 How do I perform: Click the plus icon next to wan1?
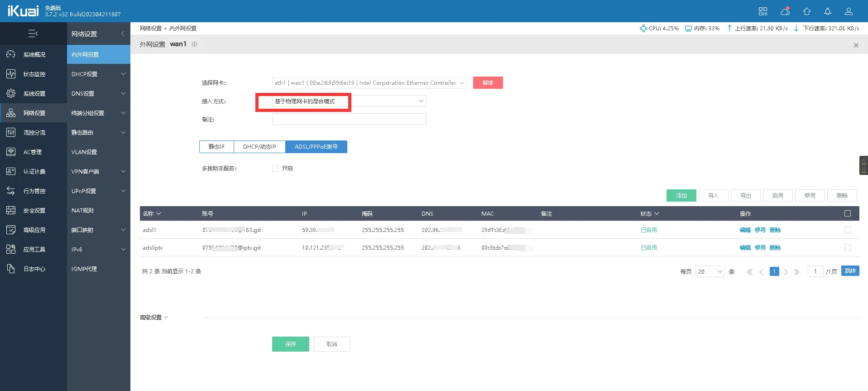[x=195, y=44]
